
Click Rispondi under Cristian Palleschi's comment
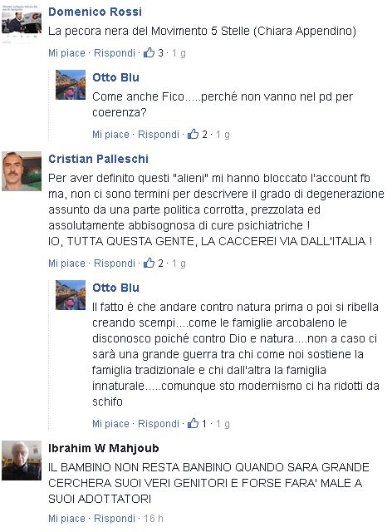coord(115,264)
